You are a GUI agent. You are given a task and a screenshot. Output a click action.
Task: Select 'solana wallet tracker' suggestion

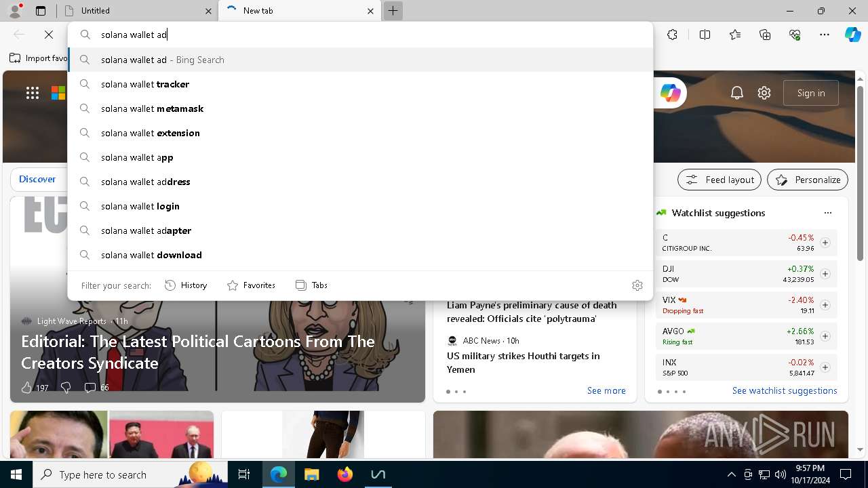360,84
